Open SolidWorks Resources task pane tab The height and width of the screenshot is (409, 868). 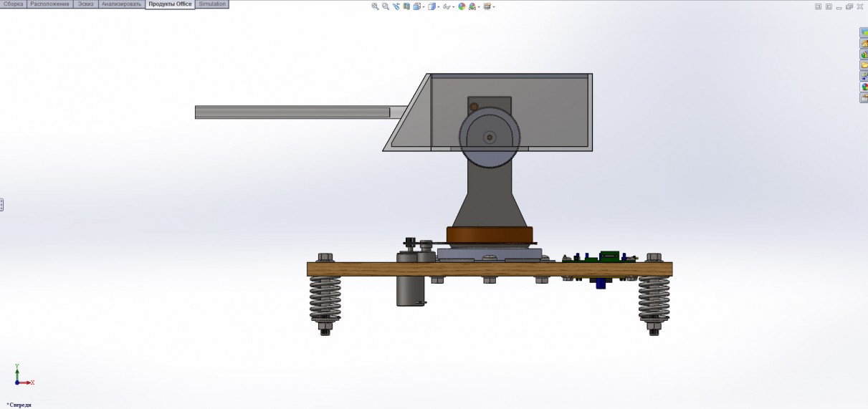point(864,33)
